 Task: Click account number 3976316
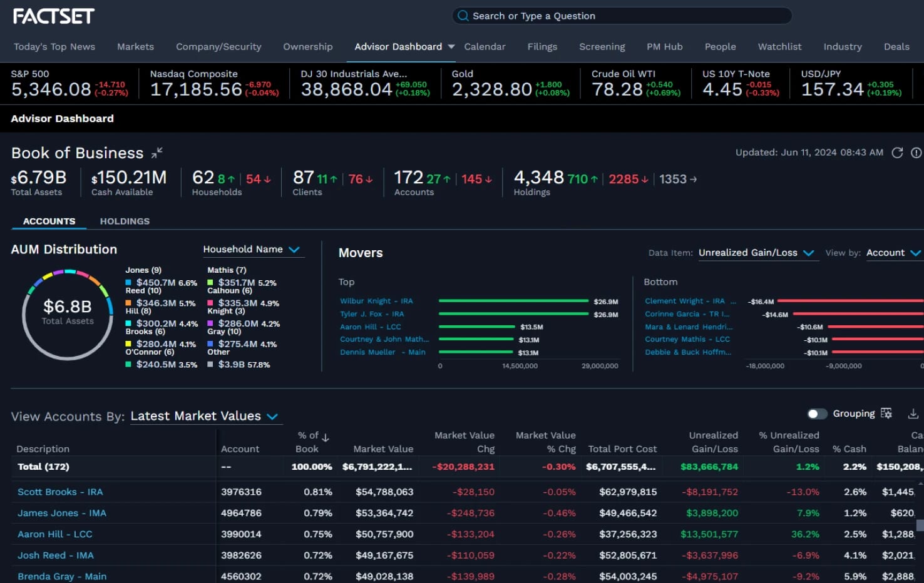point(241,492)
